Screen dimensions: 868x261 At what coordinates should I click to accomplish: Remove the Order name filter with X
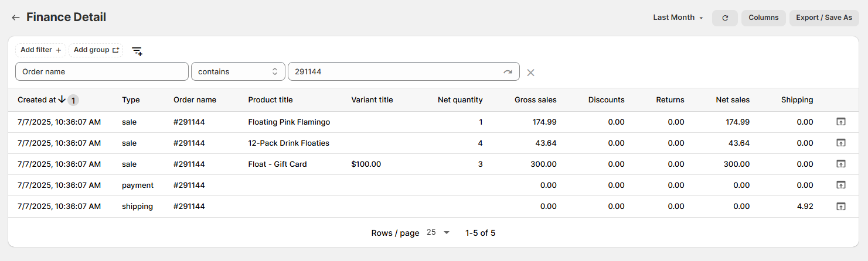pos(530,72)
